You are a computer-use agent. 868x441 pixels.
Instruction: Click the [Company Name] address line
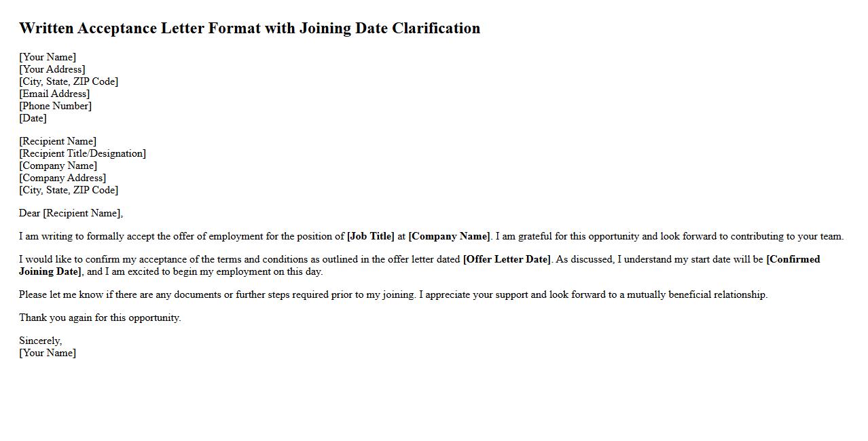coord(58,166)
